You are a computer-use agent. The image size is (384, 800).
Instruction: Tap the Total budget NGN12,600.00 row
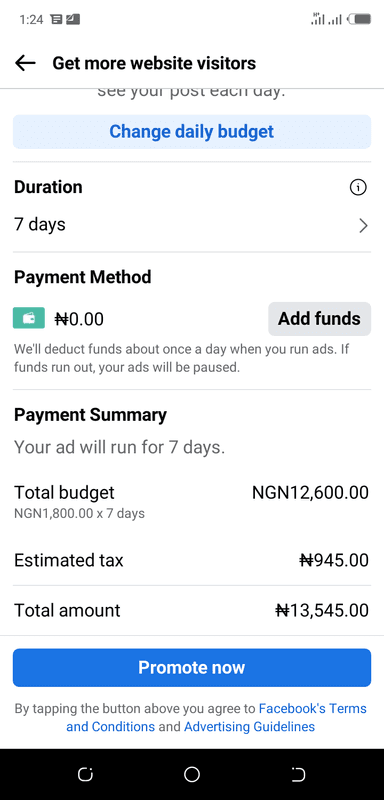click(x=192, y=501)
